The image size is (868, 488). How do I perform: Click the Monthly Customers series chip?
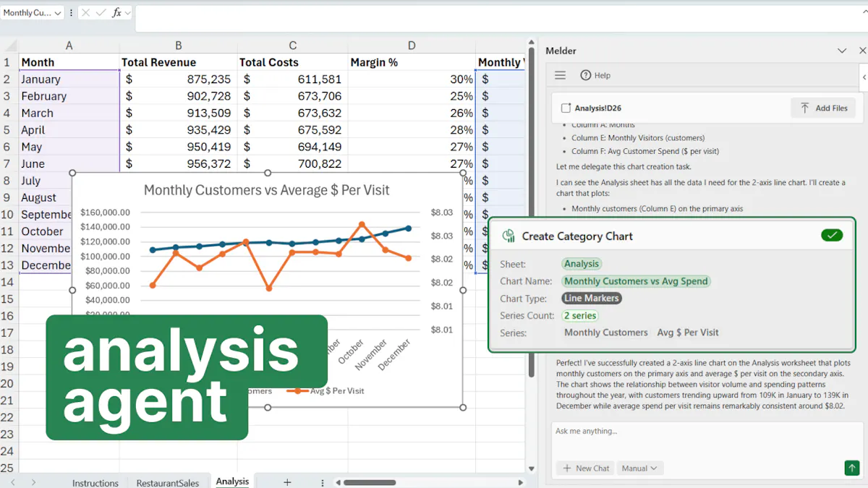click(x=606, y=333)
